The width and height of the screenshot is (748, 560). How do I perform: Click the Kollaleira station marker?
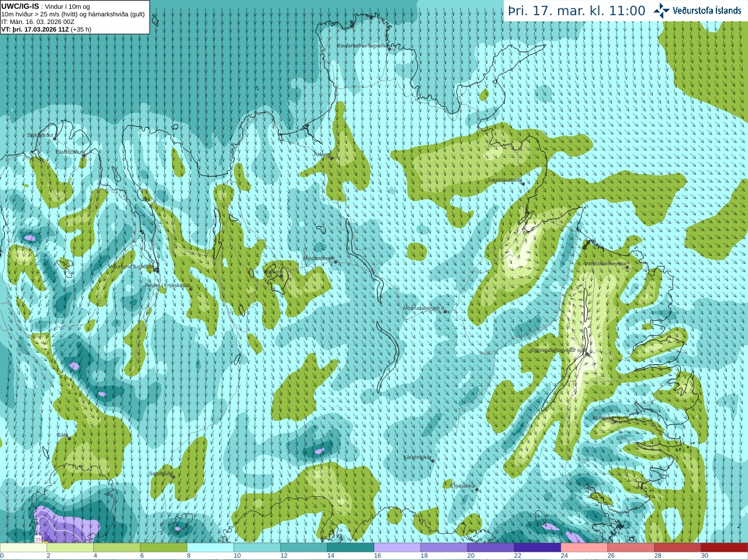[615, 421]
